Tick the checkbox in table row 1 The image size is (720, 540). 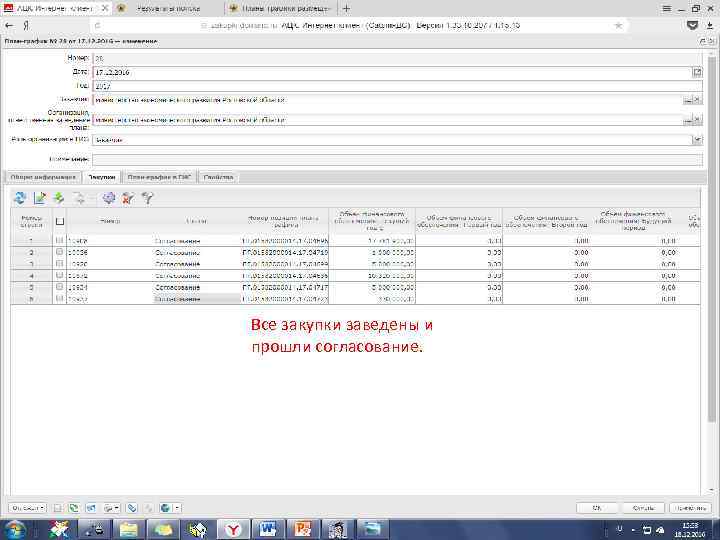click(59, 240)
